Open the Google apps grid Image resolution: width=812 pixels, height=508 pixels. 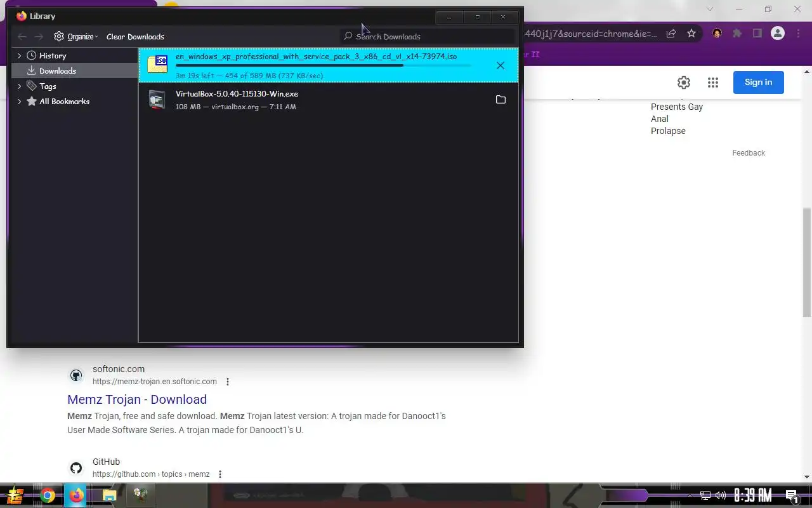tap(713, 83)
